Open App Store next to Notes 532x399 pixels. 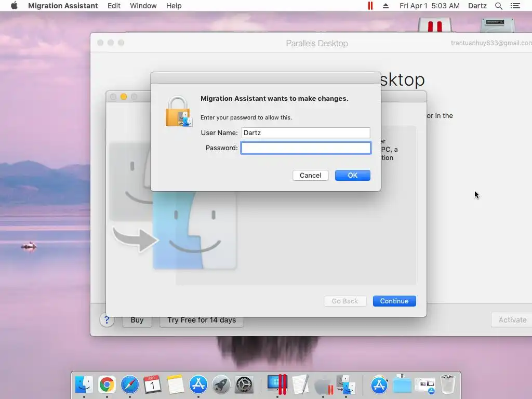tap(198, 385)
